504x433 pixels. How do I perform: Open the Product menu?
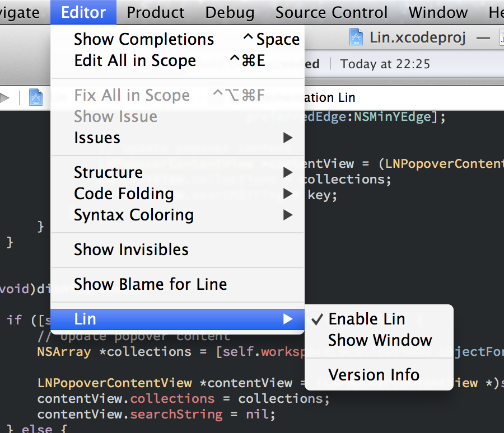point(156,12)
